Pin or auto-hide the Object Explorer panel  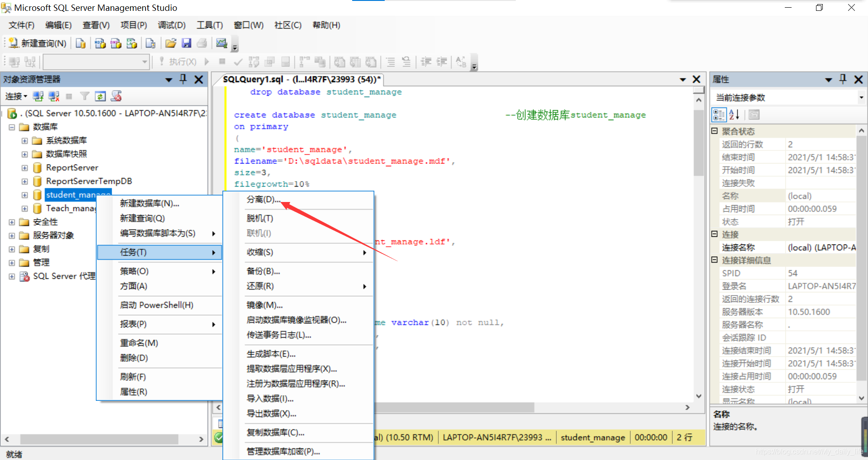click(183, 80)
